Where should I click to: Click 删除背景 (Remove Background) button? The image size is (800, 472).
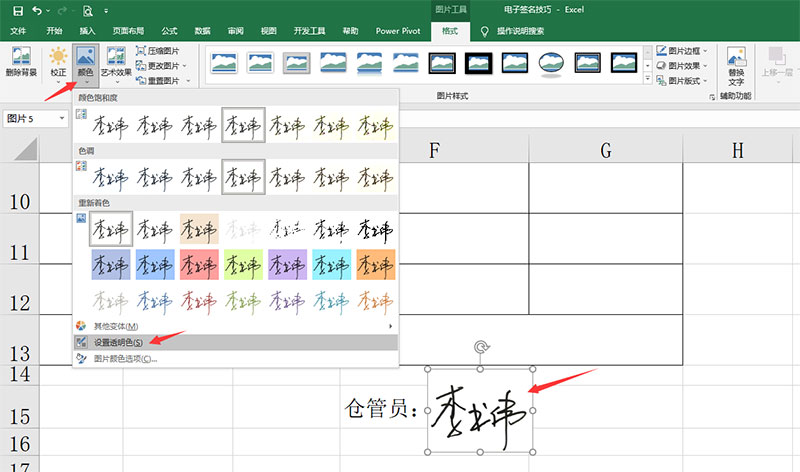[x=21, y=61]
